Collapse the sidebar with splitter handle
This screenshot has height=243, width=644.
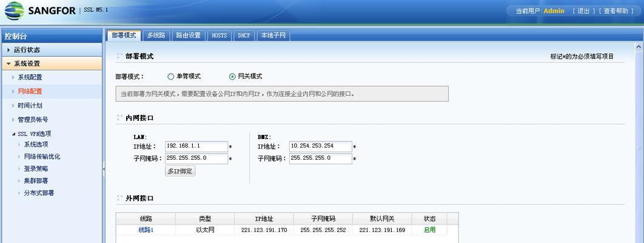click(104, 168)
